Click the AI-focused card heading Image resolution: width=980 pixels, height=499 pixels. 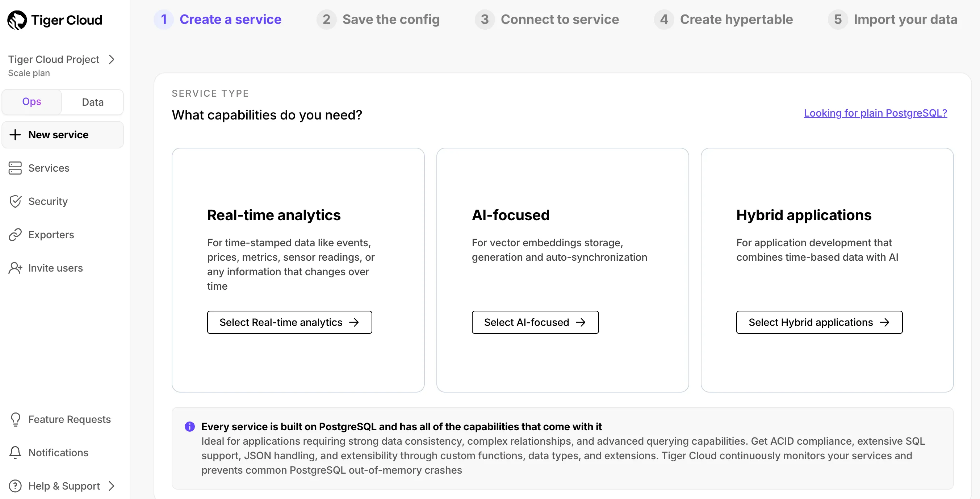pyautogui.click(x=511, y=215)
